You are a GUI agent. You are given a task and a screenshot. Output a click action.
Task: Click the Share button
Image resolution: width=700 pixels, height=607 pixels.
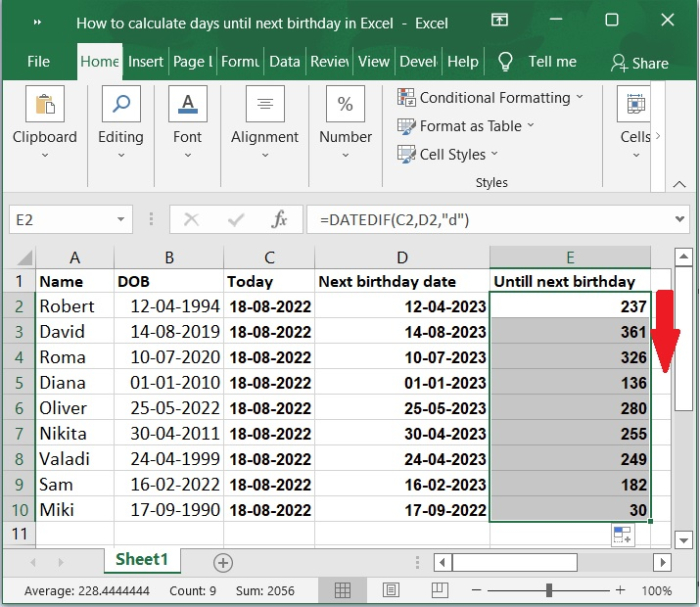[x=640, y=62]
